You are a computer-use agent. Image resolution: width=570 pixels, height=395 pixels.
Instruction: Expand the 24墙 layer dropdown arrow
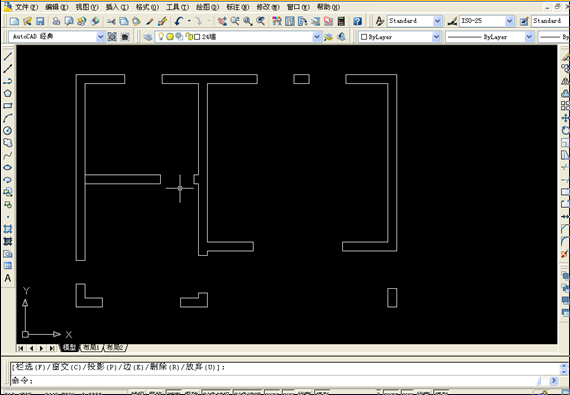pos(317,37)
